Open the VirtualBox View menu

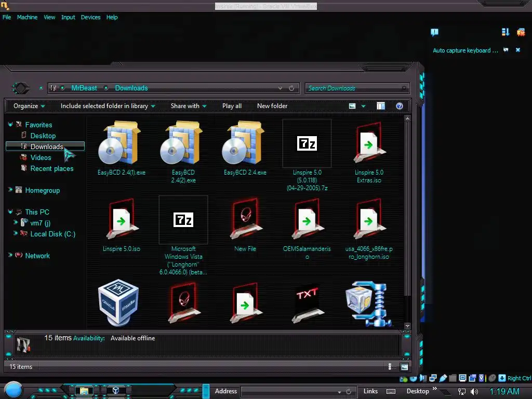click(49, 17)
